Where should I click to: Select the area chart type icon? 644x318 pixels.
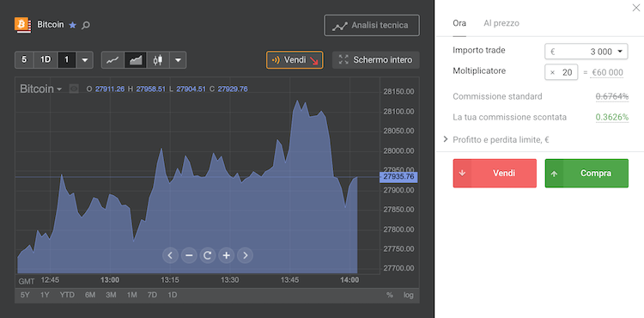tap(136, 60)
